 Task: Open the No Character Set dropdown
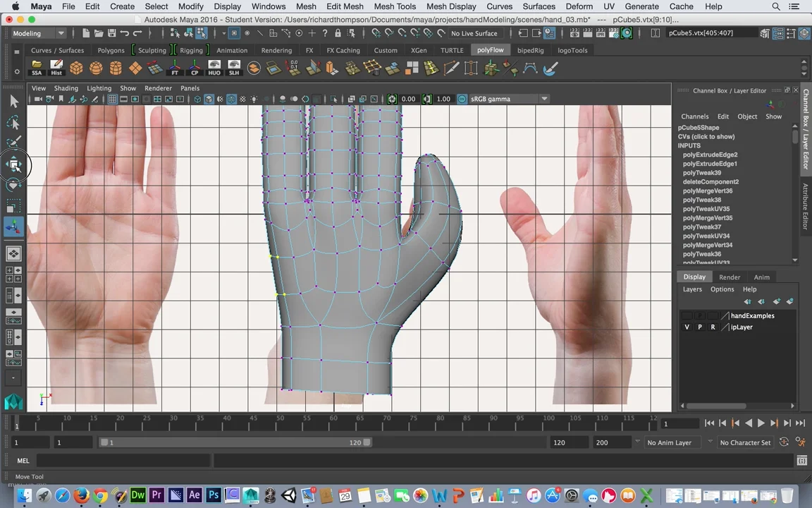pos(745,442)
